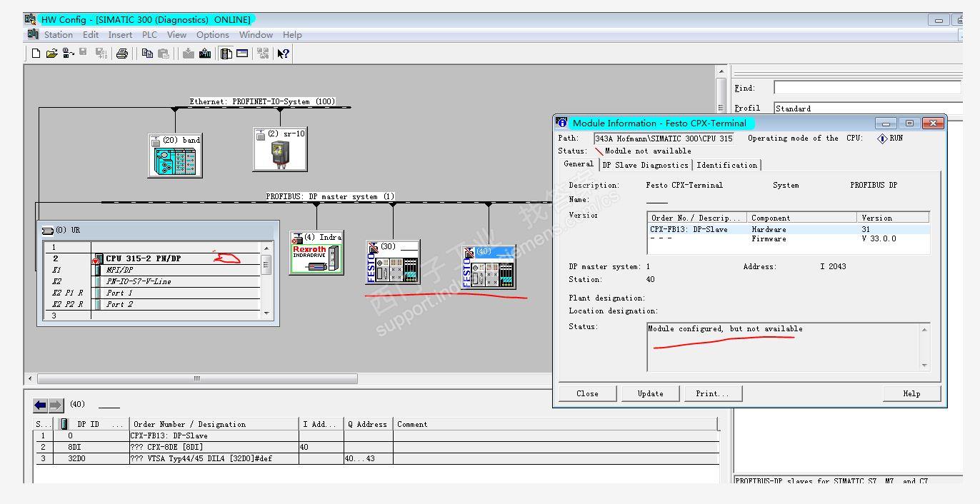This screenshot has height=504, width=980.
Task: Click the back arrow in detail view
Action: 41,405
